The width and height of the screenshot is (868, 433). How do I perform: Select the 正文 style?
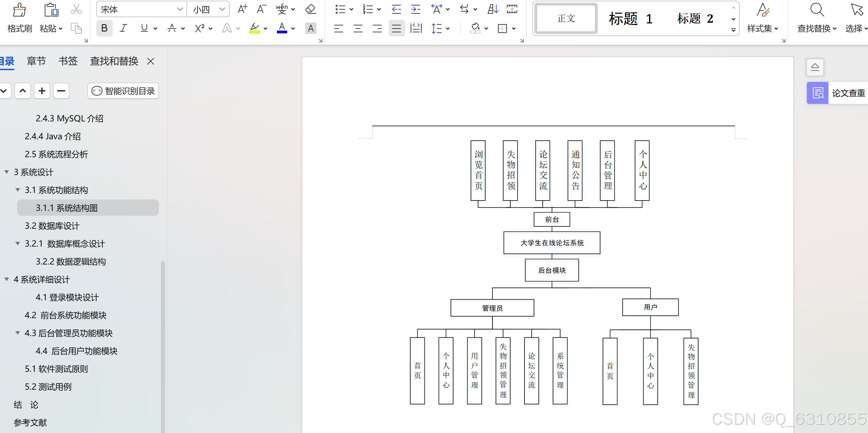pos(566,18)
